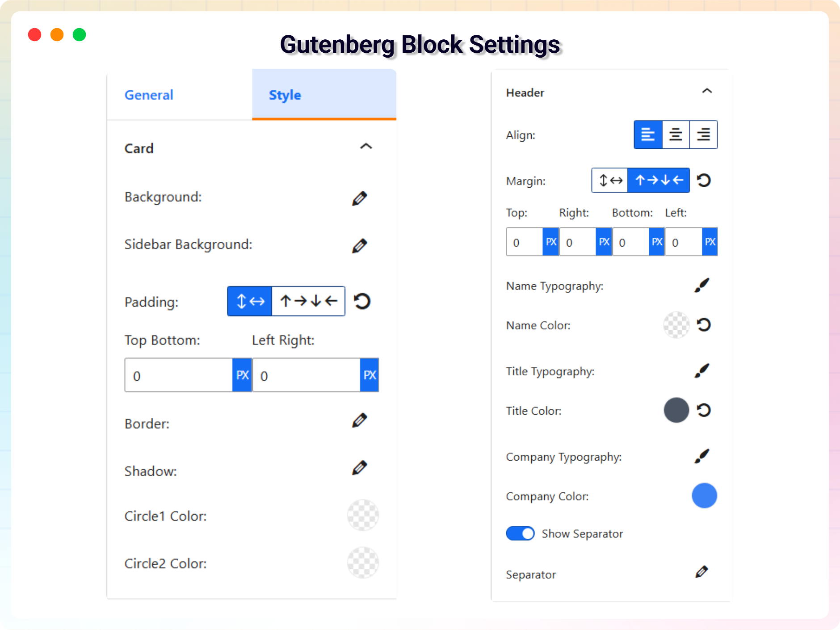
Task: Open Shadow settings via pencil icon
Action: click(359, 468)
